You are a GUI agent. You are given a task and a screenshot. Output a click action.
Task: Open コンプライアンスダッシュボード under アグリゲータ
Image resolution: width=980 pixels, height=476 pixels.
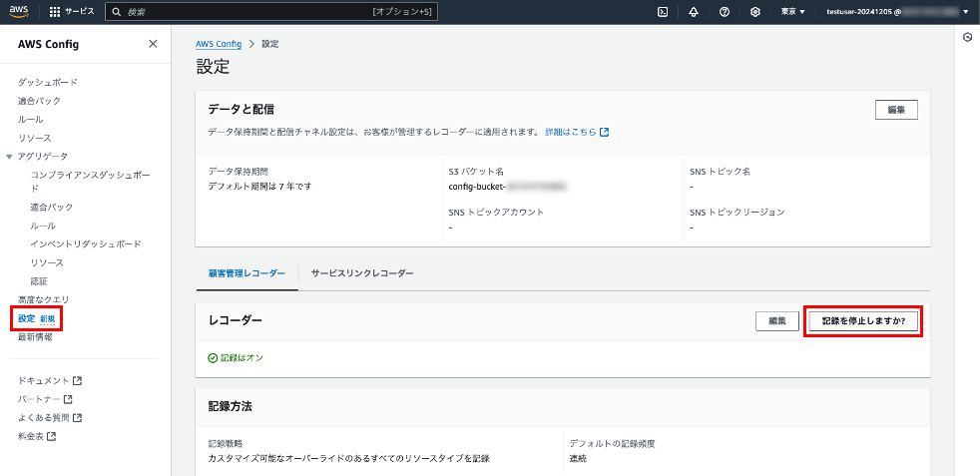(x=91, y=182)
